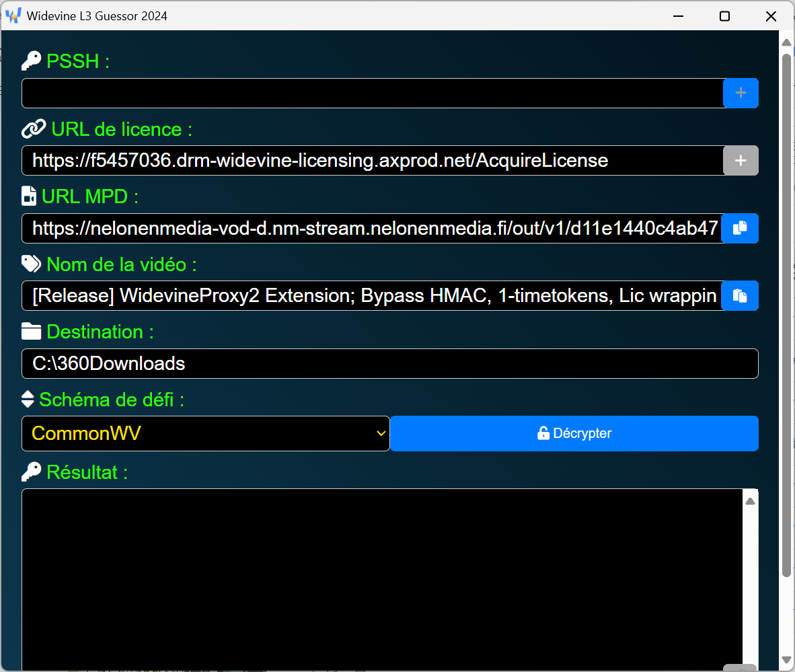Click the Résultat box scroll-up arrow

point(751,501)
